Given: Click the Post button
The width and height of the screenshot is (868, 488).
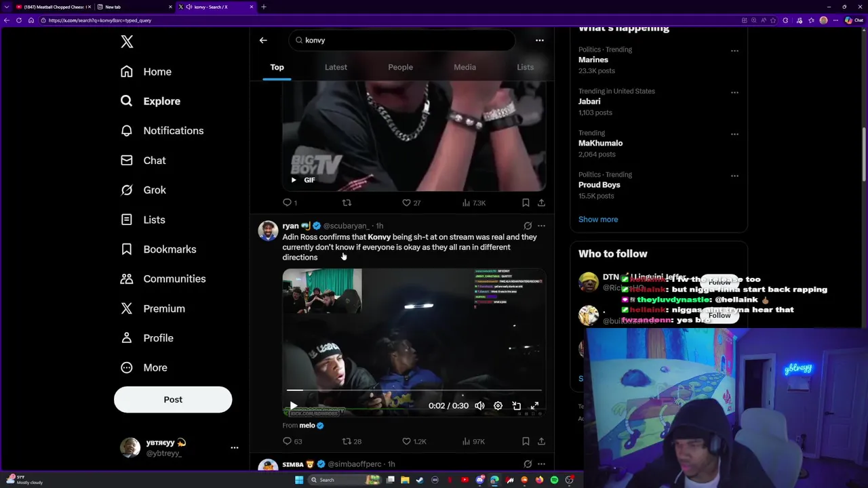Looking at the screenshot, I should (x=173, y=399).
